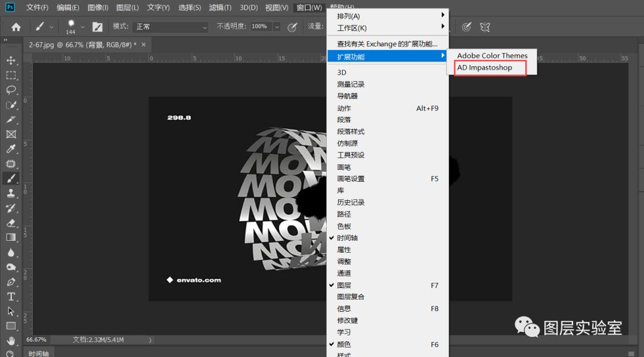
Task: Select the Frame tool
Action: pyautogui.click(x=11, y=134)
